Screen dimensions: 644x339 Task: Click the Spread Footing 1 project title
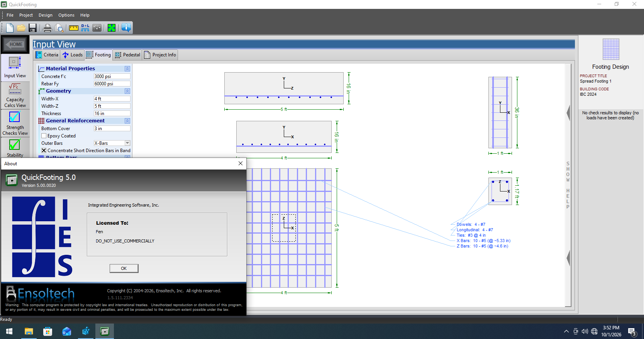[595, 81]
